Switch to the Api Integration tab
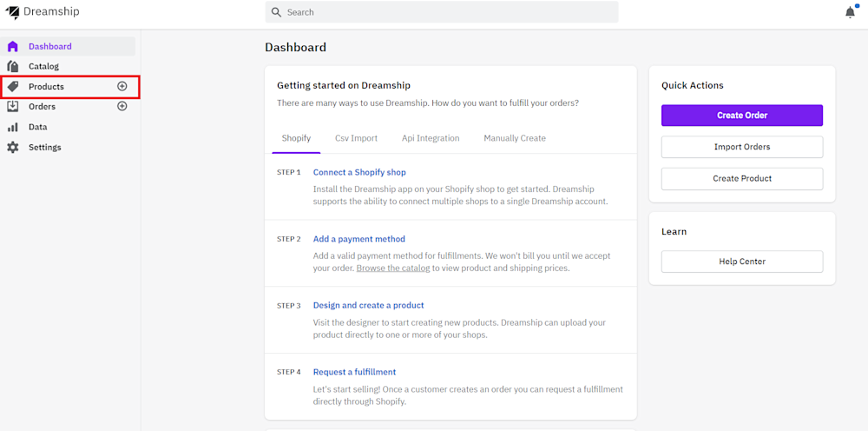The image size is (868, 431). click(x=431, y=138)
